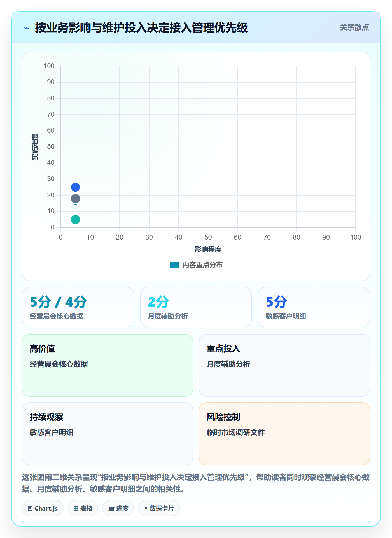Screen dimensions: 392x538
Task: Click the y-axis tick label 100
Action: pos(49,66)
